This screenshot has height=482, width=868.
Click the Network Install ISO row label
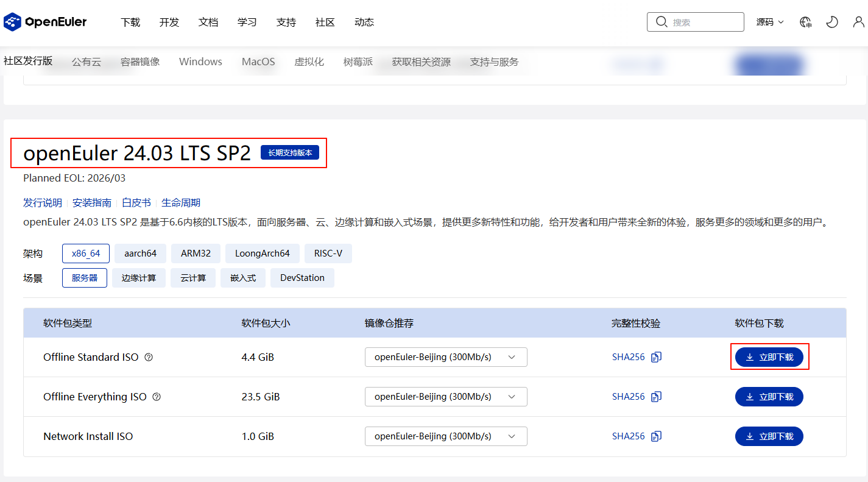click(x=88, y=436)
